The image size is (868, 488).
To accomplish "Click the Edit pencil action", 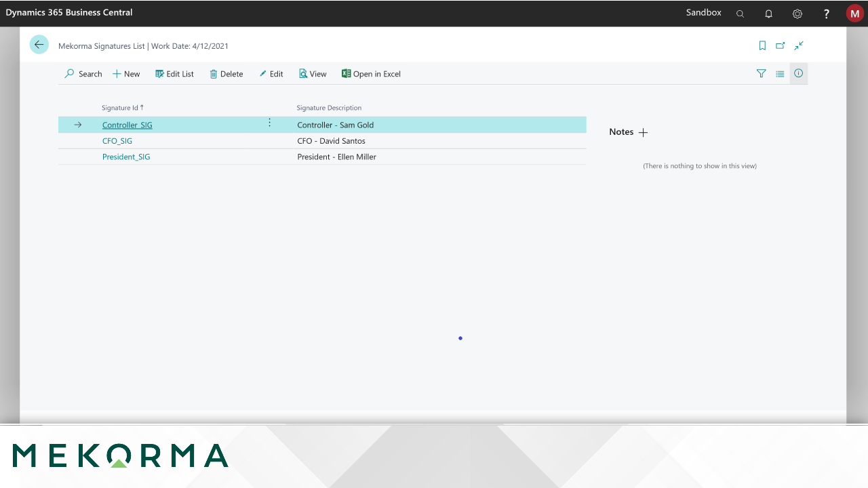I will tap(271, 74).
